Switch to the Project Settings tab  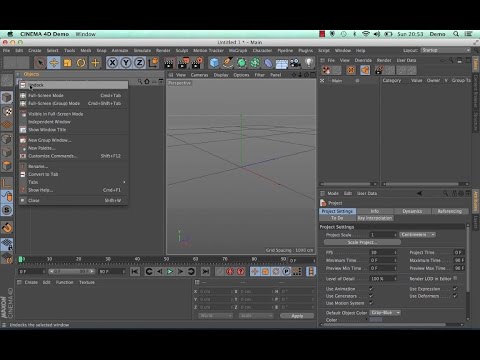pyautogui.click(x=337, y=211)
